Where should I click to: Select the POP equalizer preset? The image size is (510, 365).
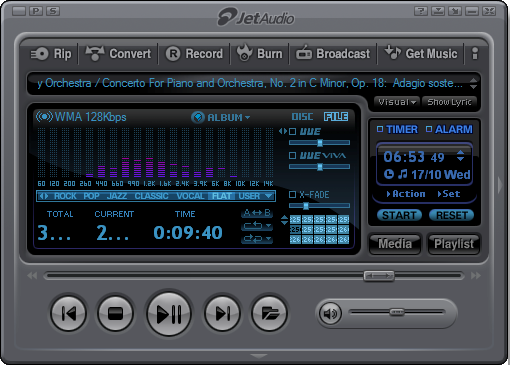tap(92, 196)
